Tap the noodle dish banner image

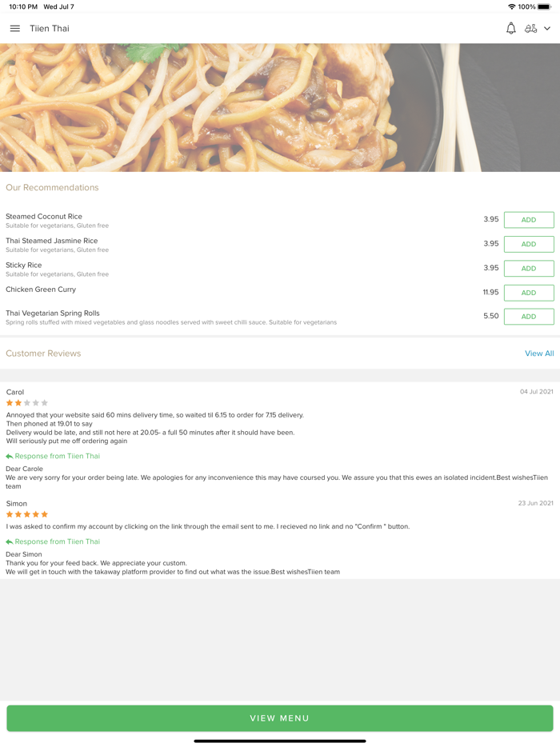click(280, 107)
